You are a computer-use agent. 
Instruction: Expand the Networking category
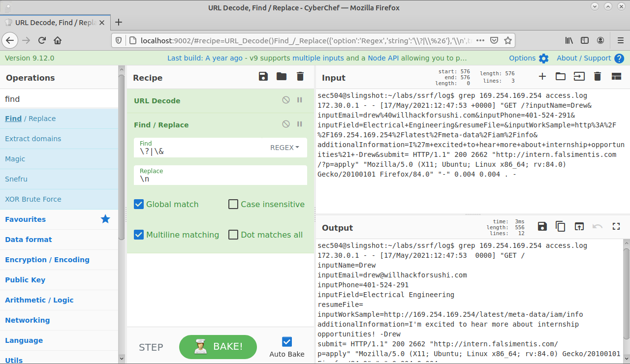59,320
